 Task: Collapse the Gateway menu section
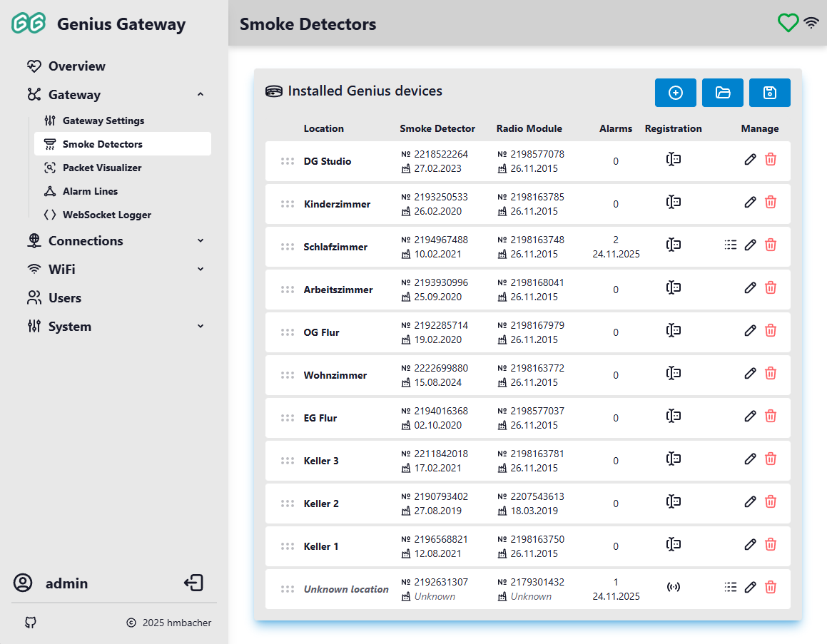click(200, 95)
